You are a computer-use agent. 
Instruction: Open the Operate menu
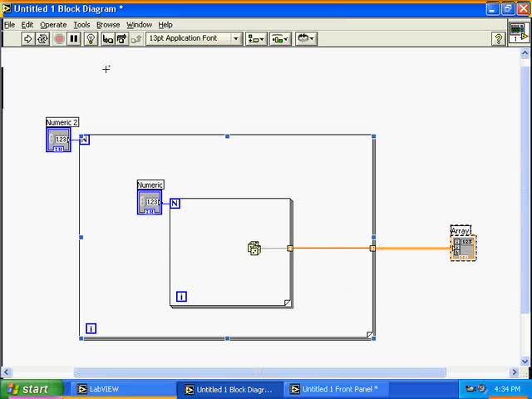pyautogui.click(x=53, y=25)
